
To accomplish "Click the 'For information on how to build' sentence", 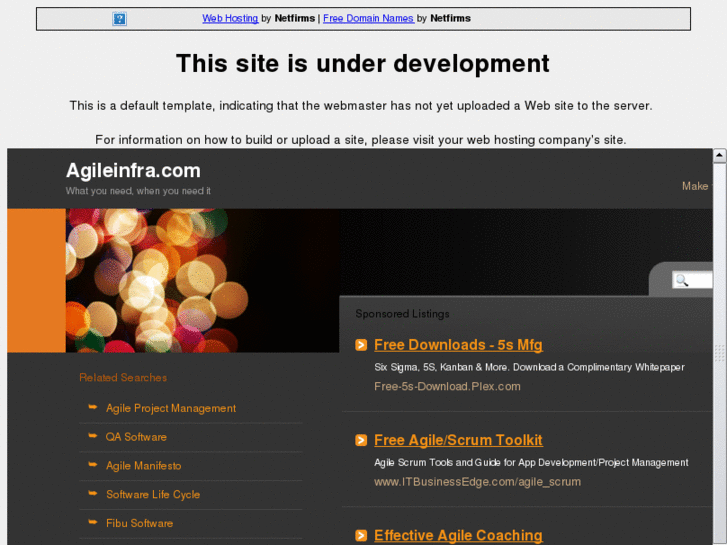I will 361,140.
